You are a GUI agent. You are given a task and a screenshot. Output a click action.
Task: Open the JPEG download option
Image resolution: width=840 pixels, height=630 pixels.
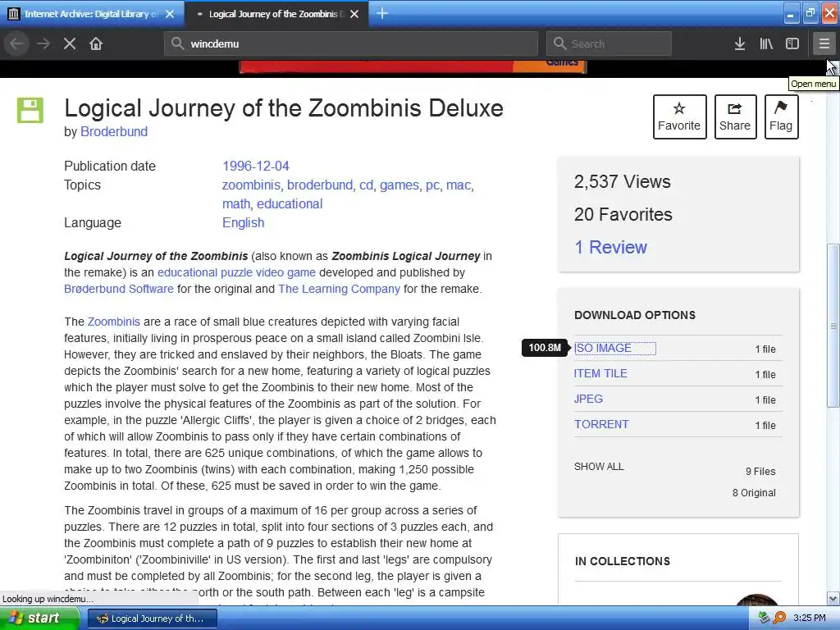point(588,399)
